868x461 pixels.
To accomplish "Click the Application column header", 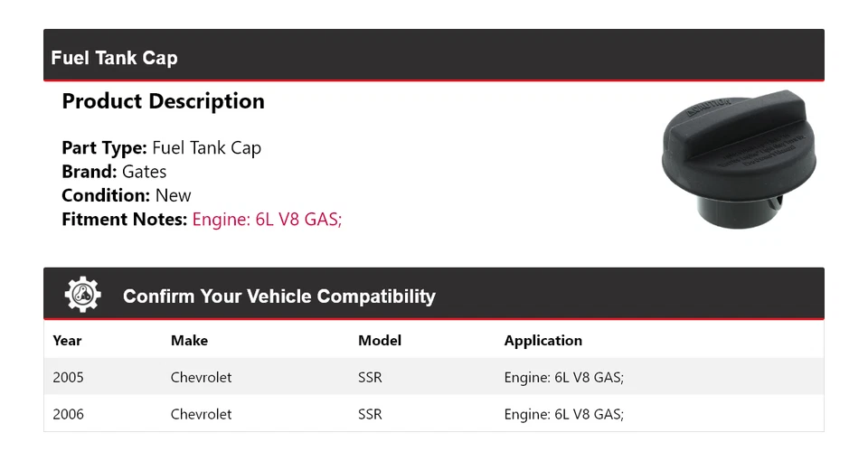I will (542, 341).
